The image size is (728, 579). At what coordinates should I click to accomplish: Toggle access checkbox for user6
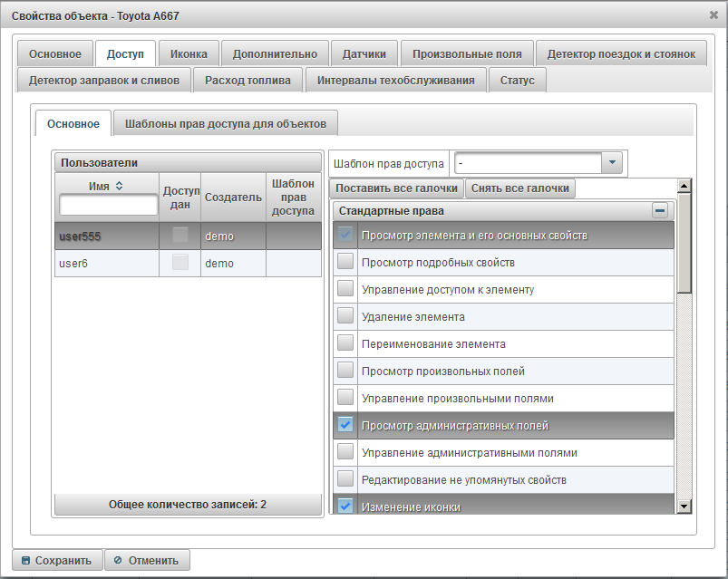click(x=180, y=263)
